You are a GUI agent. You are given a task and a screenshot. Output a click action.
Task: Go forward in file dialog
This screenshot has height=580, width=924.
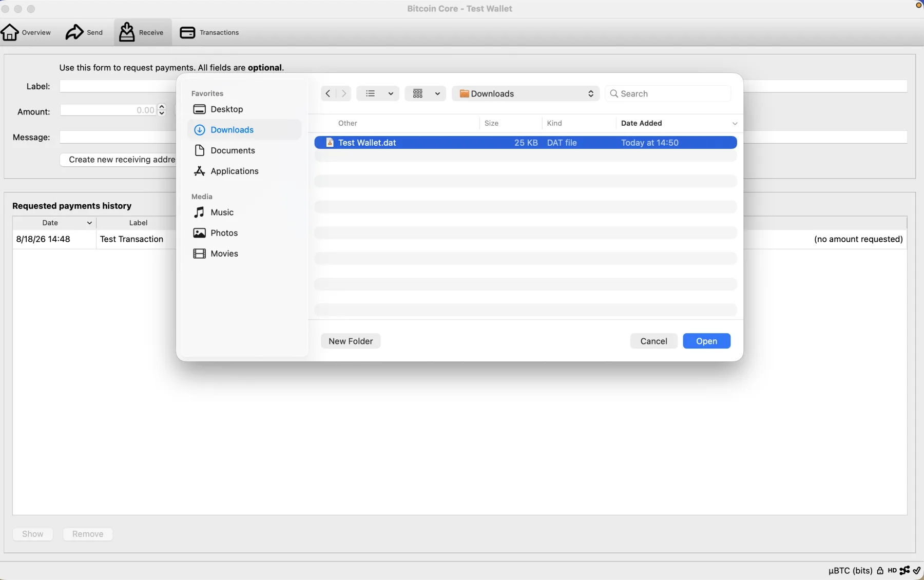[344, 93]
